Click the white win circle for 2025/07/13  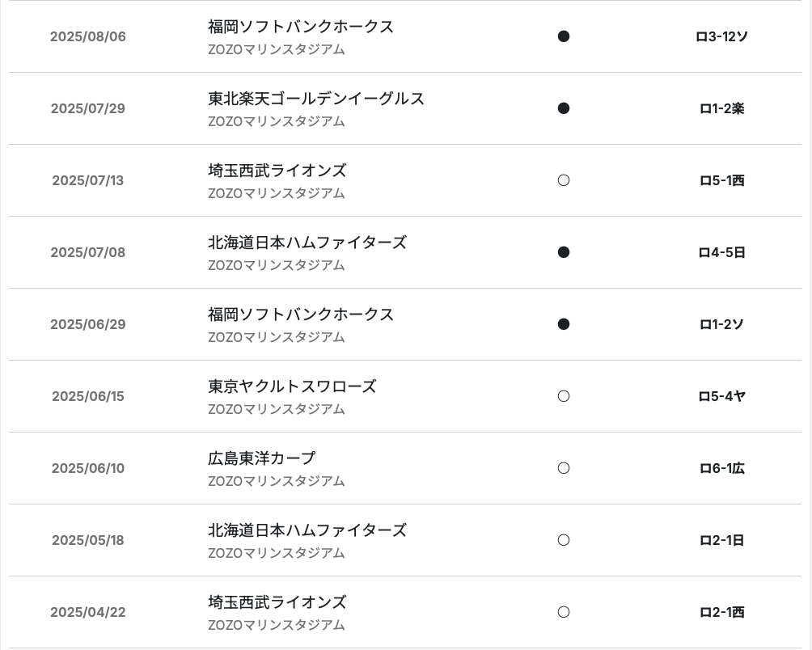[x=564, y=180]
